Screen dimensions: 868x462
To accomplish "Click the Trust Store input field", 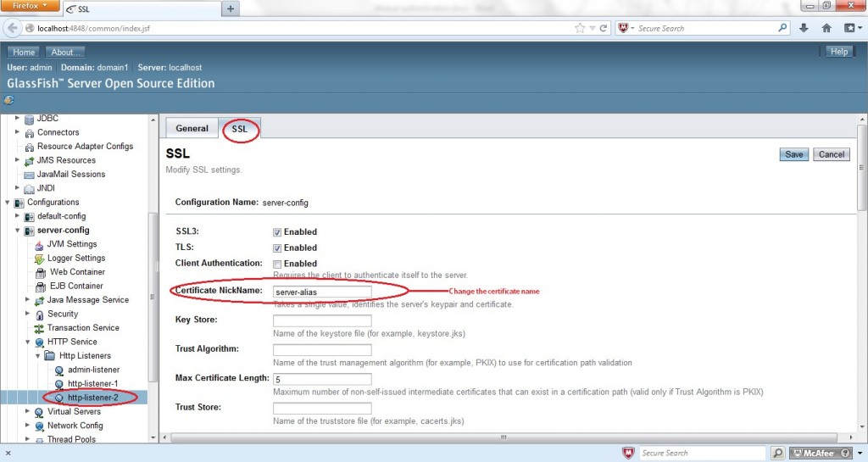I will click(322, 409).
